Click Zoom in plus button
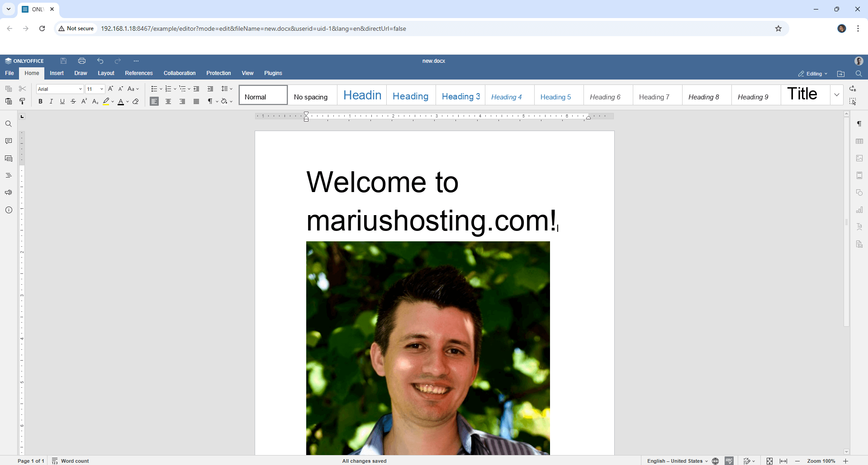 [845, 461]
